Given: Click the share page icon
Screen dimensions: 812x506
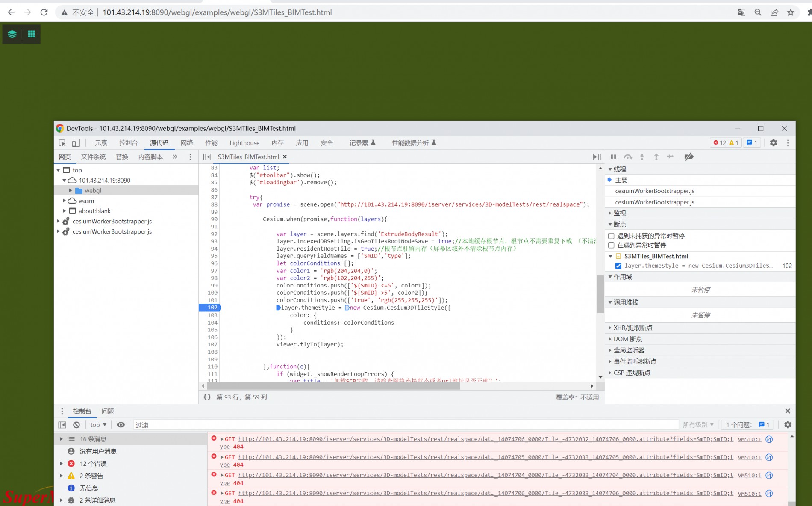Looking at the screenshot, I should coord(774,12).
